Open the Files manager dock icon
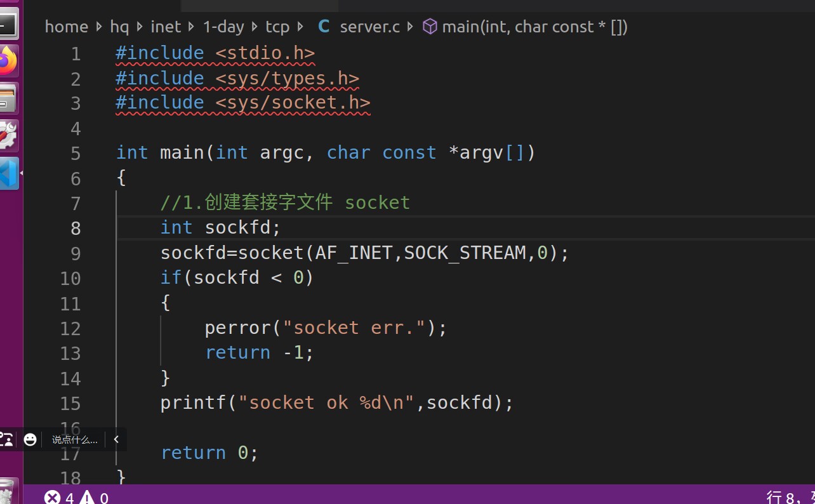Screen dimensions: 815x504 click(x=8, y=98)
